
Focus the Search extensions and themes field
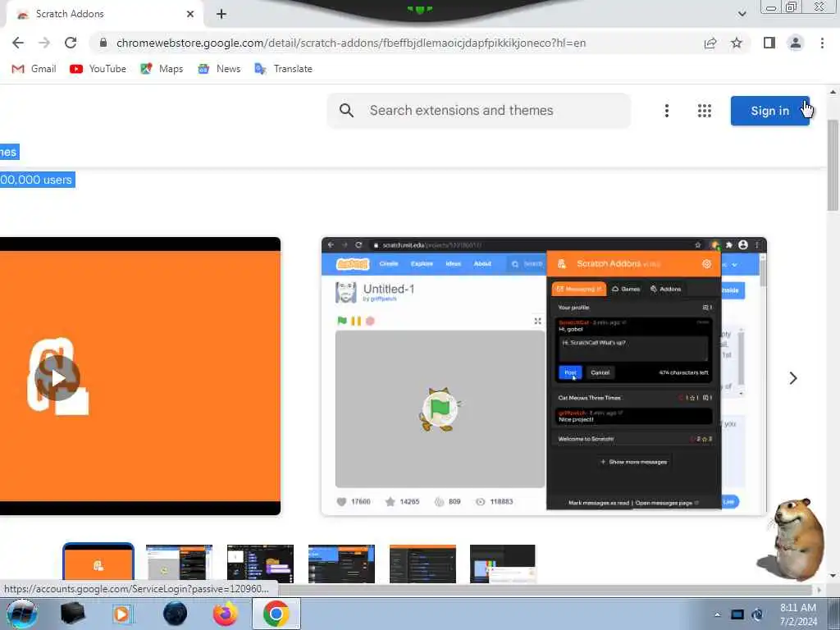(479, 111)
